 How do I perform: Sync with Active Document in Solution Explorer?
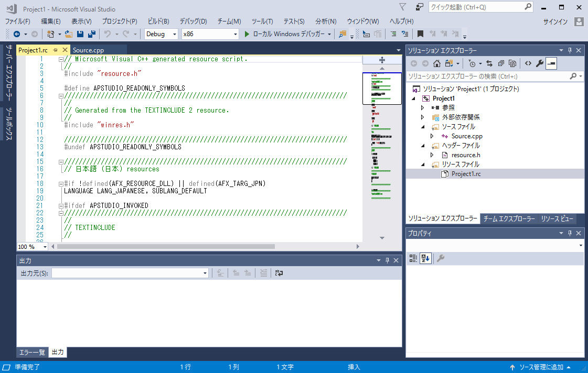[489, 64]
